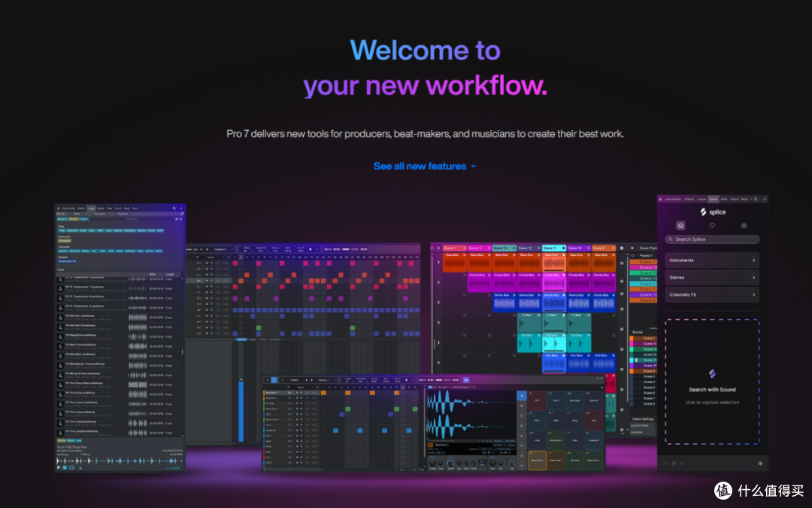The height and width of the screenshot is (508, 812).
Task: Click the orange-highlighted bottom-left drum pad
Action: coord(537,461)
